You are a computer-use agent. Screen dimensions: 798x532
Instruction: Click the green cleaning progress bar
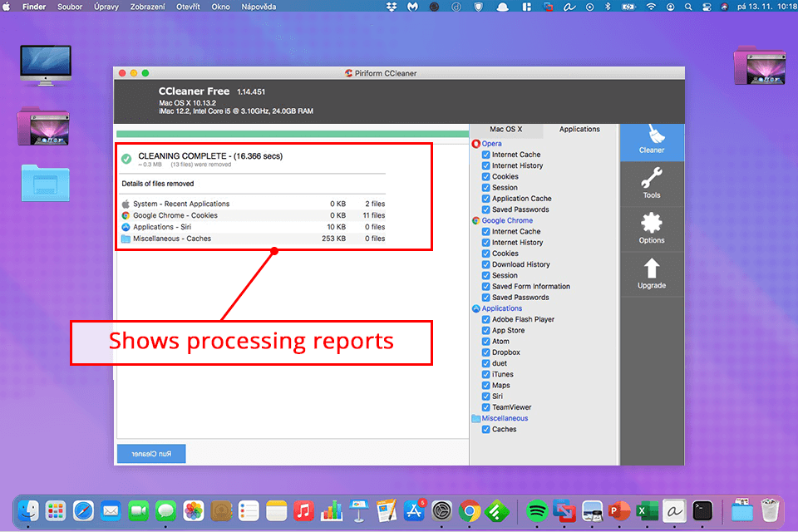pos(292,134)
